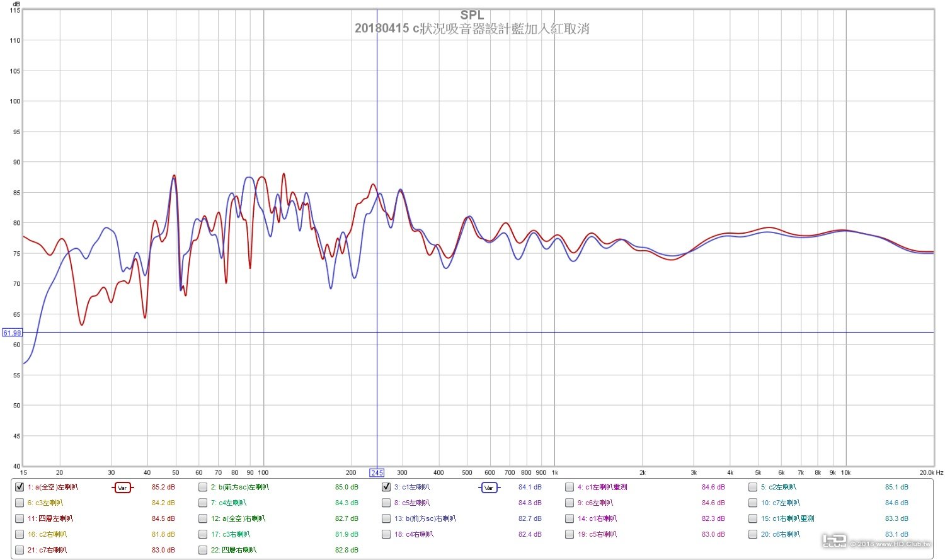Select the 18: c4右喇叭 checkbox
945x560 pixels.
386,534
